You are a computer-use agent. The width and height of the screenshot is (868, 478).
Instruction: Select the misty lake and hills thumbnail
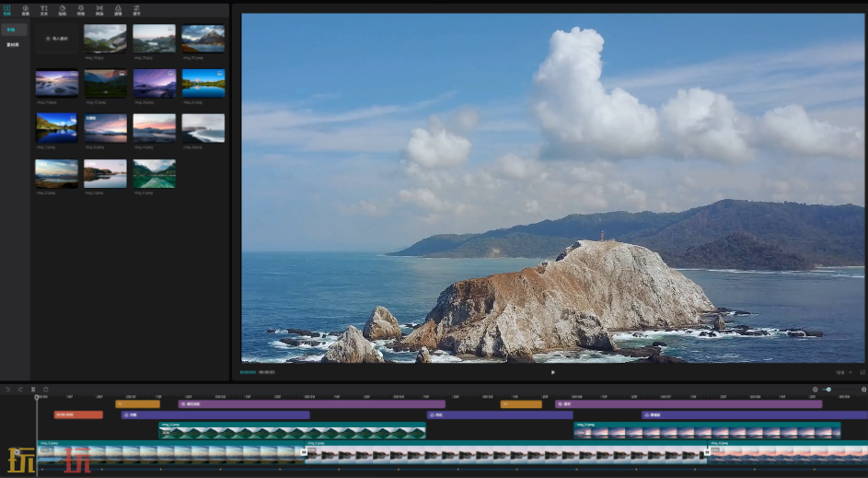(154, 39)
